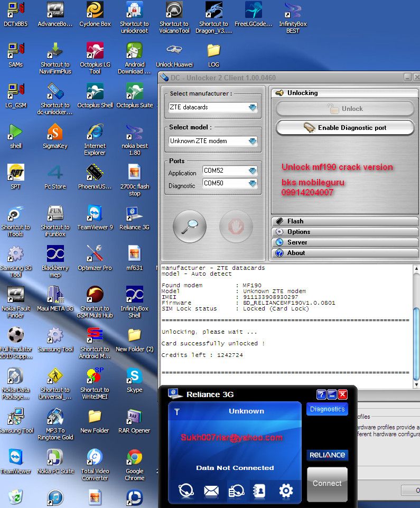Image resolution: width=420 pixels, height=508 pixels.
Task: Click the log scrollbar up arrow
Action: pos(416,269)
